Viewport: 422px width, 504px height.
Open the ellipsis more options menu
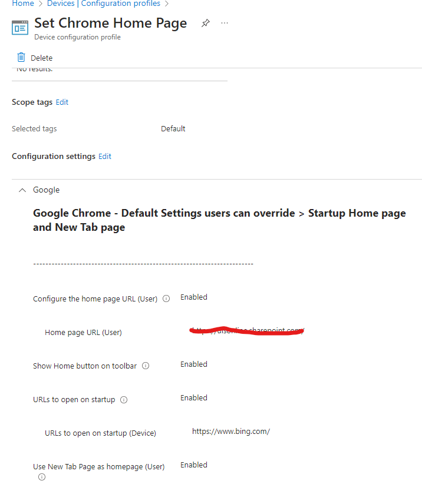225,23
